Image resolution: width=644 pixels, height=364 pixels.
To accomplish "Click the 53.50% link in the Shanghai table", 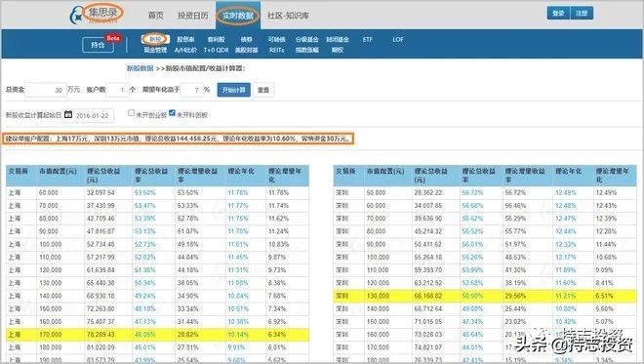I will [144, 192].
